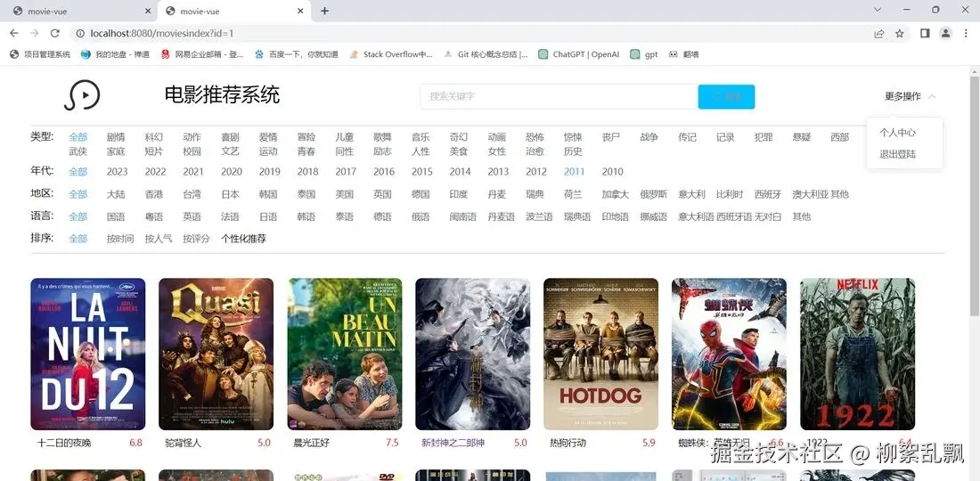980x481 pixels.
Task: Select 退出登陆 menu entry
Action: coord(897,154)
